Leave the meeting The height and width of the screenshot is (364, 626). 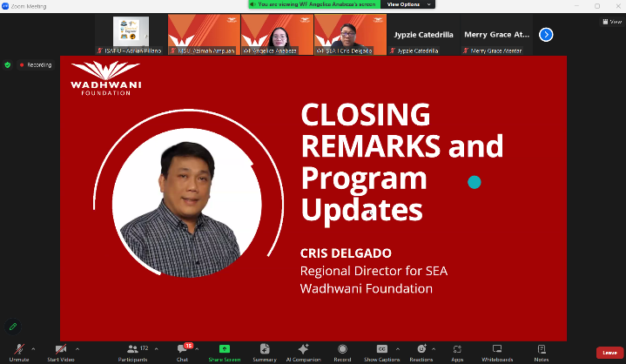(609, 353)
